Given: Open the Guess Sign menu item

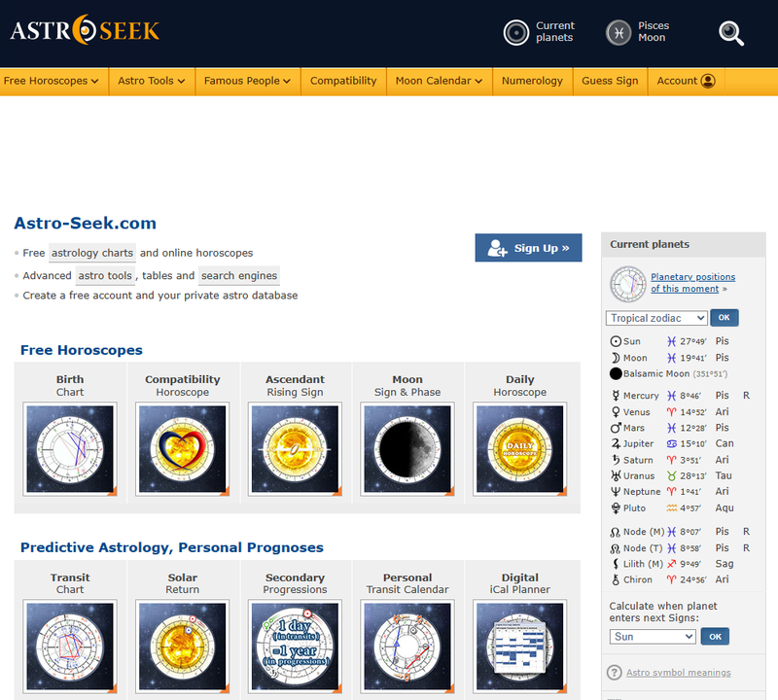Looking at the screenshot, I should coord(610,81).
